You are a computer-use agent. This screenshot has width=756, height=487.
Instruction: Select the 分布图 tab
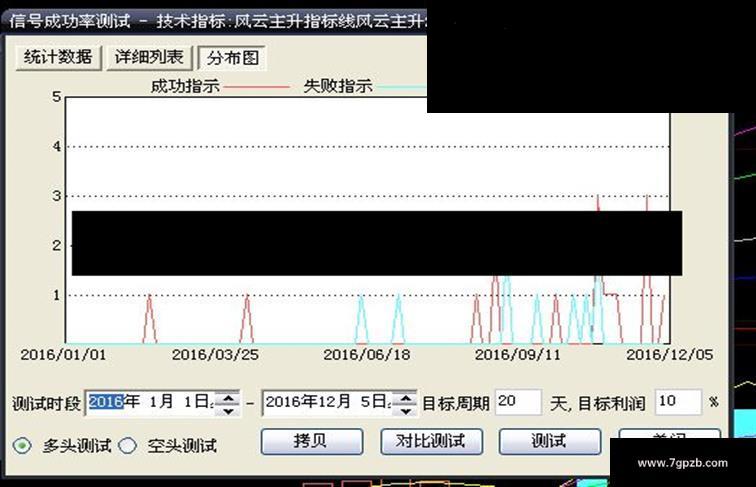click(232, 58)
